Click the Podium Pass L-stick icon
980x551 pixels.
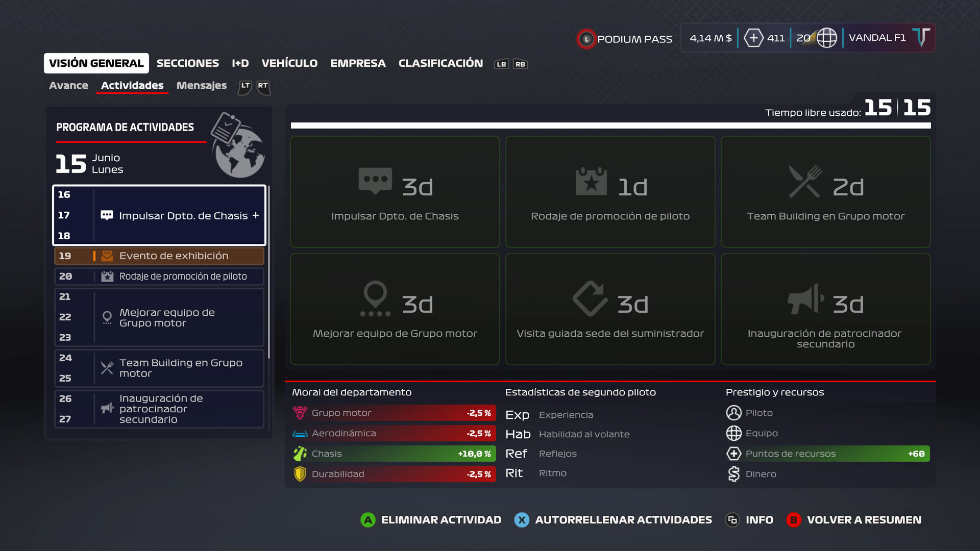[x=586, y=39]
